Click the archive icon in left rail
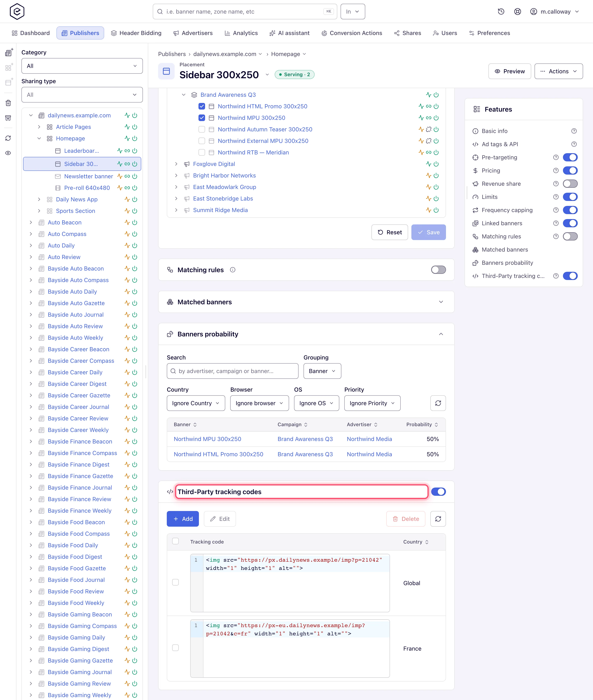593x700 pixels. pyautogui.click(x=8, y=118)
